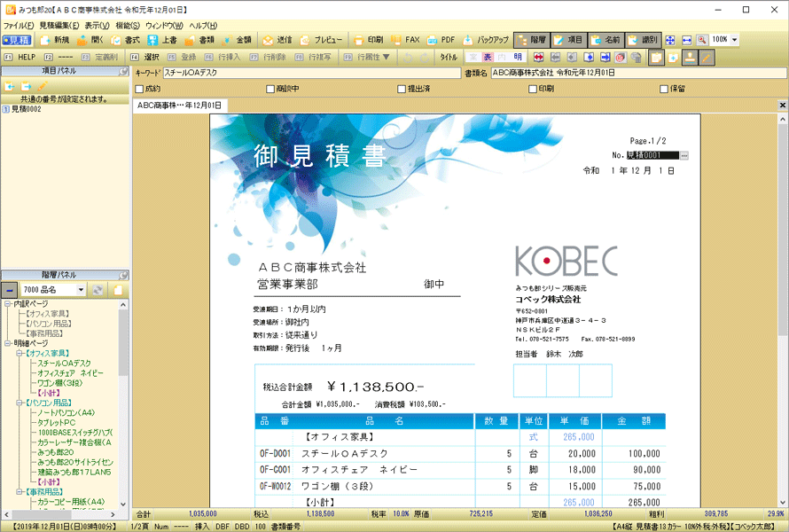This screenshot has height=532, width=789.
Task: Click the new page icon in 階層パネル
Action: [118, 290]
